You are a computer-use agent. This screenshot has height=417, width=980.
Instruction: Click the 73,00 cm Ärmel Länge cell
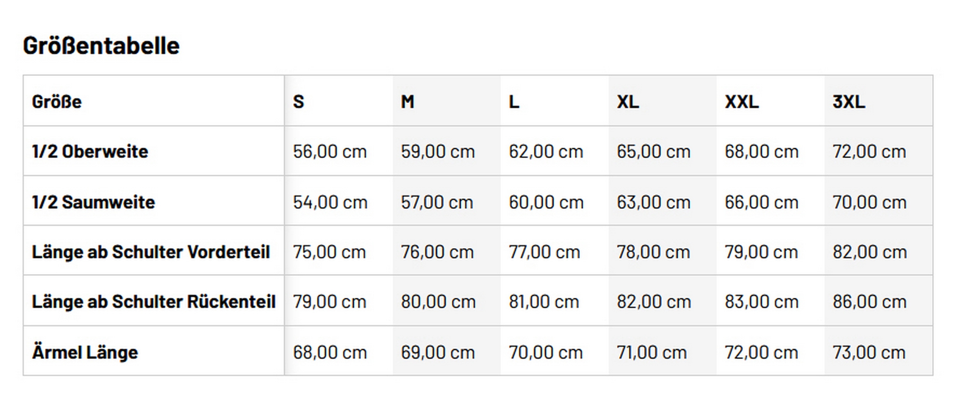[x=869, y=352]
